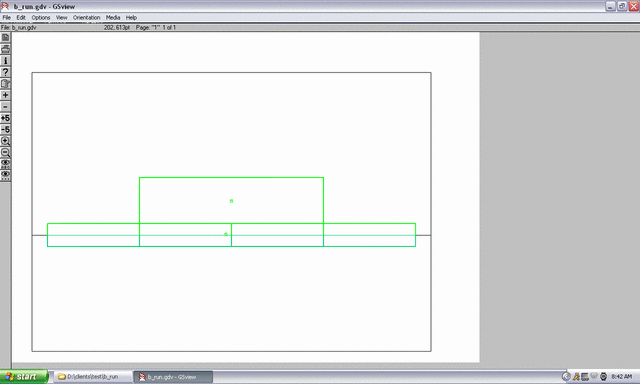Image resolution: width=640 pixels, height=384 pixels.
Task: Open the Orientation menu
Action: coord(87,18)
